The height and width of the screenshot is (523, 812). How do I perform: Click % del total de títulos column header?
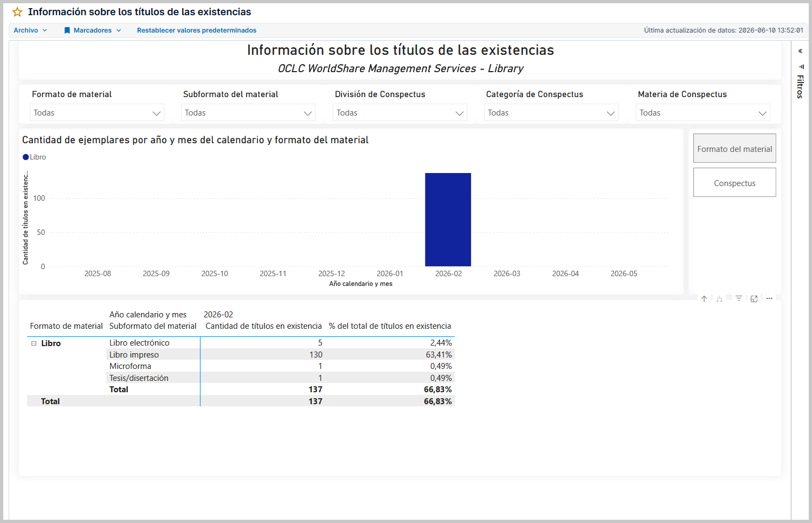(390, 326)
